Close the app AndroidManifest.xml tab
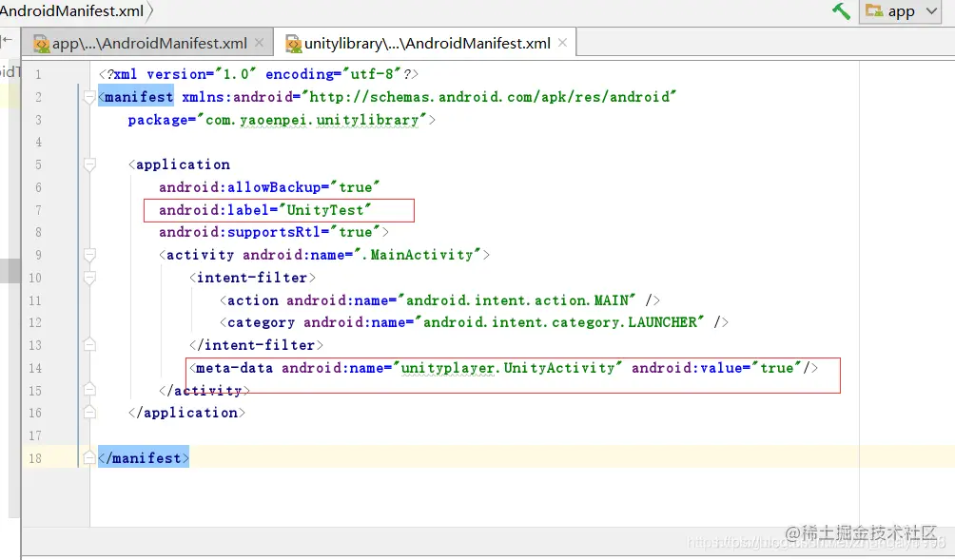This screenshot has width=955, height=560. click(259, 43)
